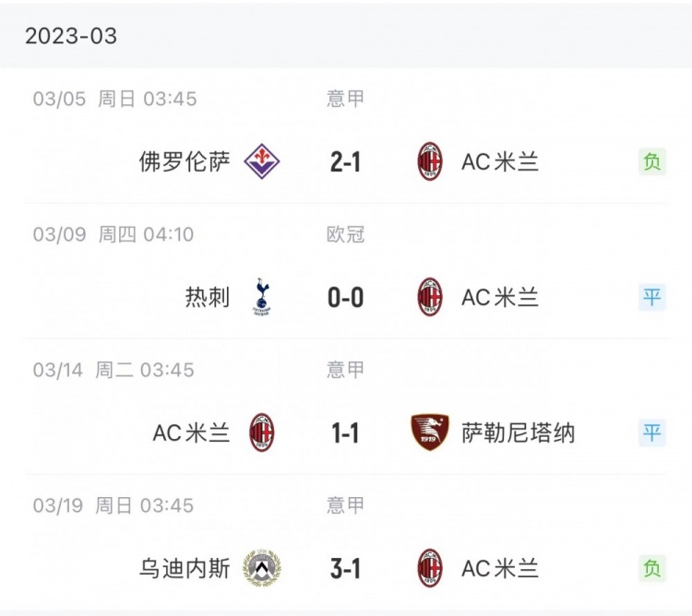Click the 佛罗伦萨 team name
Image resolution: width=692 pixels, height=616 pixels.
(x=185, y=161)
